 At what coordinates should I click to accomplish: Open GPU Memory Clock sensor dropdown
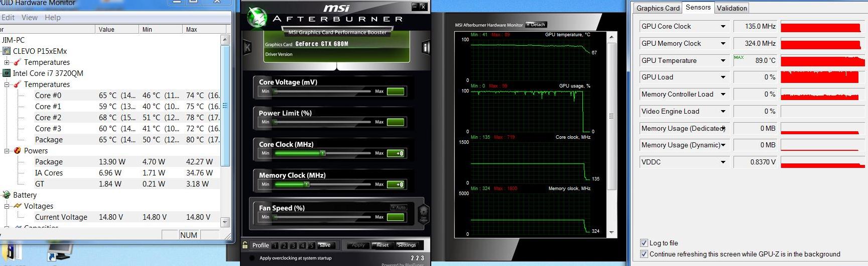pos(723,43)
